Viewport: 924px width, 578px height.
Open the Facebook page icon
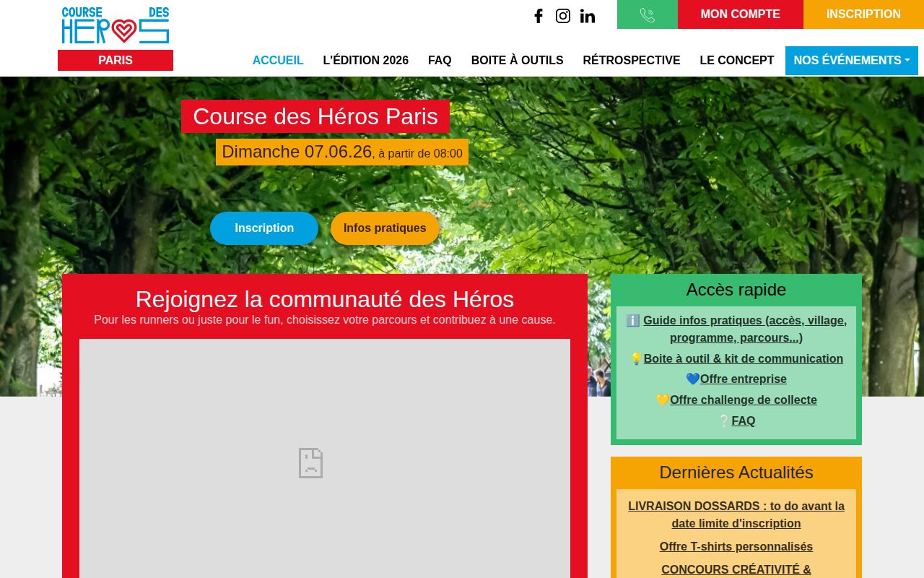(x=539, y=16)
